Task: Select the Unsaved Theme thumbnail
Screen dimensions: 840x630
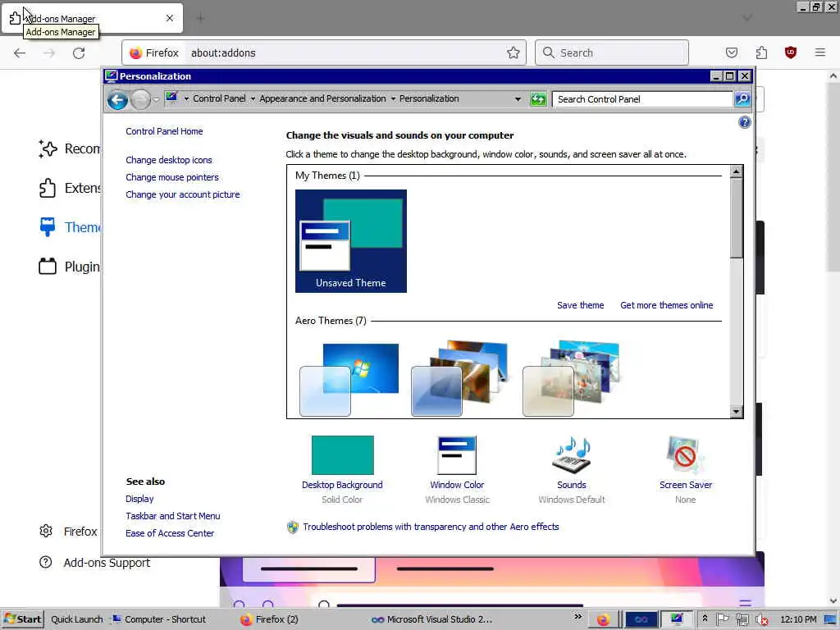Action: coord(351,241)
